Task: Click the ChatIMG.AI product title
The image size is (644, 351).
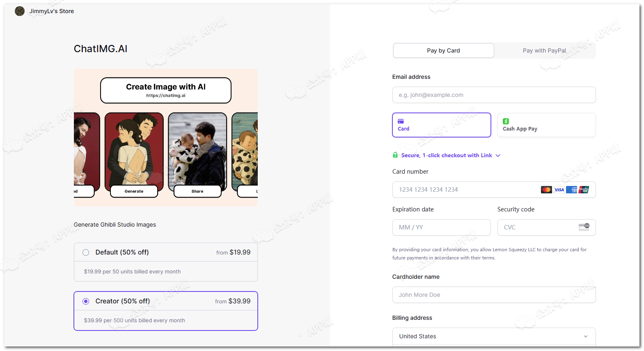Action: pos(101,49)
